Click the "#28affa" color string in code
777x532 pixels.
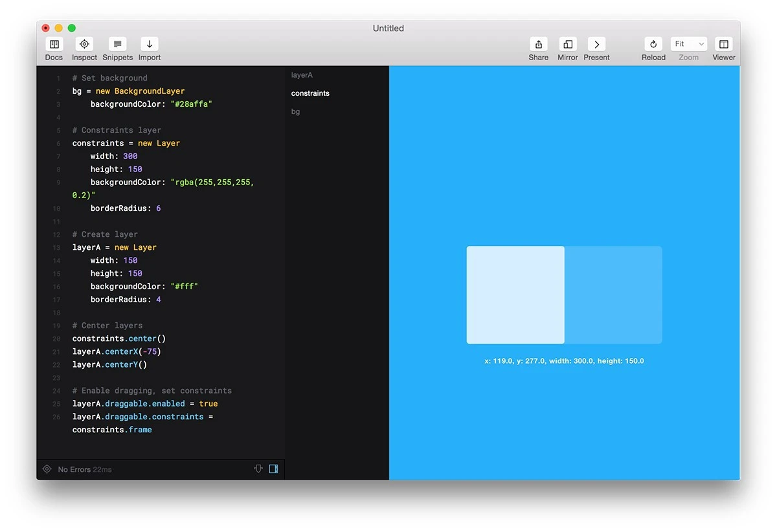192,104
